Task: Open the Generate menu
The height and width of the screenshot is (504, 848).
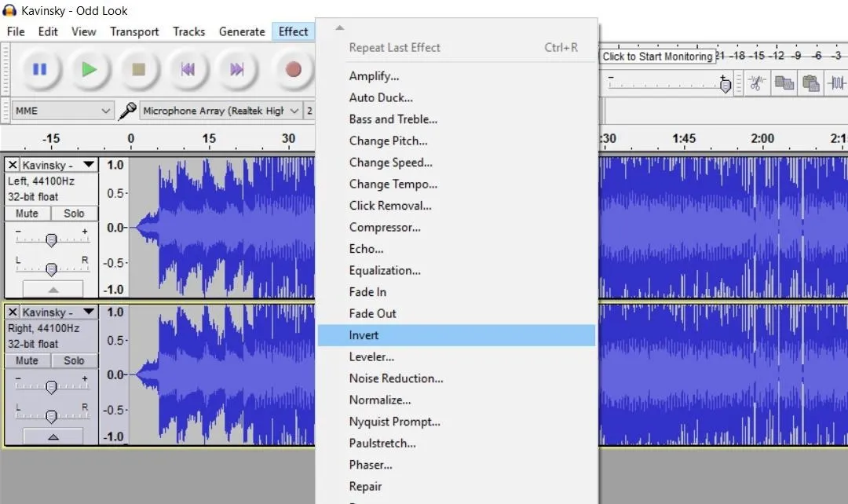Action: [242, 31]
